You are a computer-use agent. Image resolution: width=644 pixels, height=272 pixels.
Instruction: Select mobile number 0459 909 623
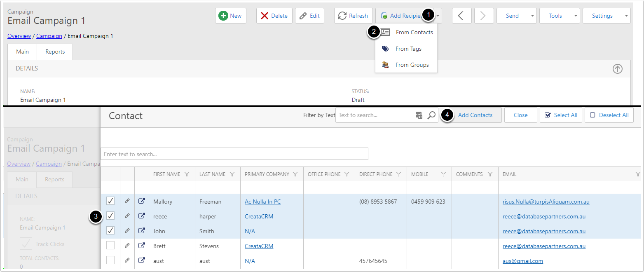pyautogui.click(x=428, y=202)
